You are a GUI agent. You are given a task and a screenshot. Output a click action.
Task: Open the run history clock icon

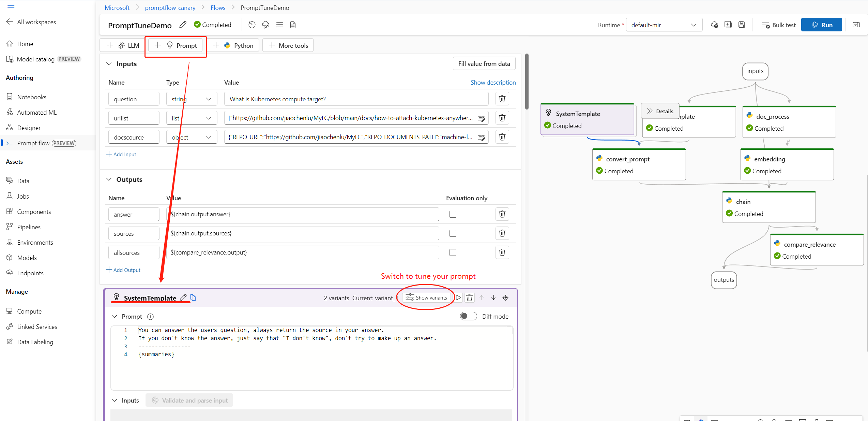[x=252, y=25]
